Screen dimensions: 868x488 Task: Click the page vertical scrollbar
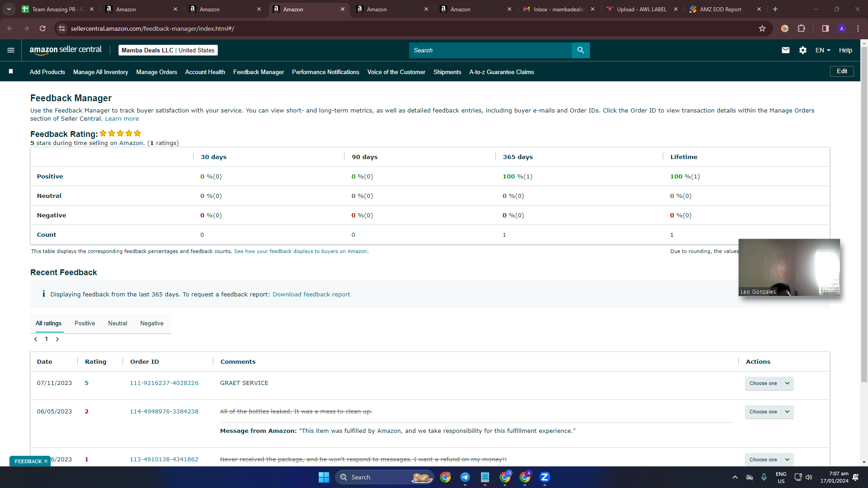(864, 215)
